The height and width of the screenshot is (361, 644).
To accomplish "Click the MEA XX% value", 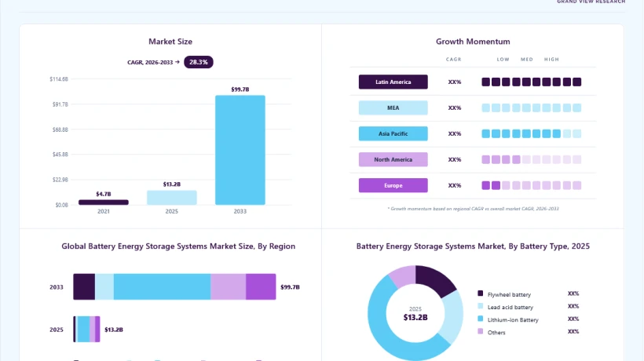I will [455, 108].
